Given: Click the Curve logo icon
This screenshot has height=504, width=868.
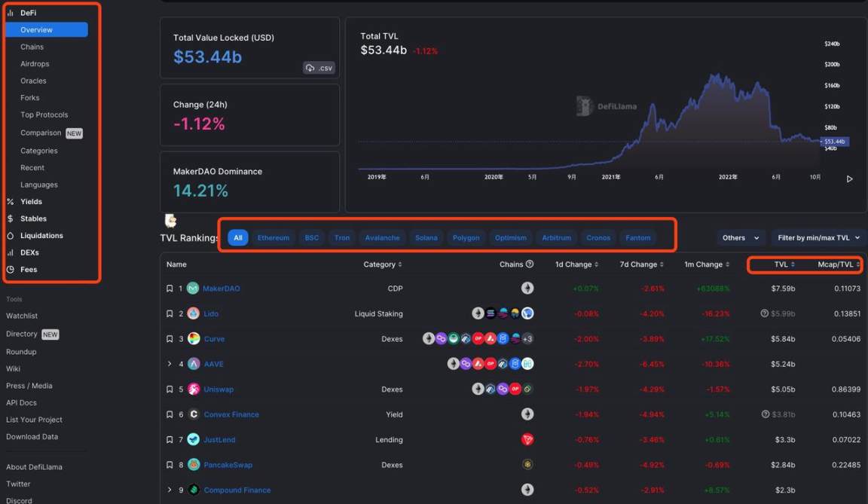Looking at the screenshot, I should pyautogui.click(x=194, y=338).
